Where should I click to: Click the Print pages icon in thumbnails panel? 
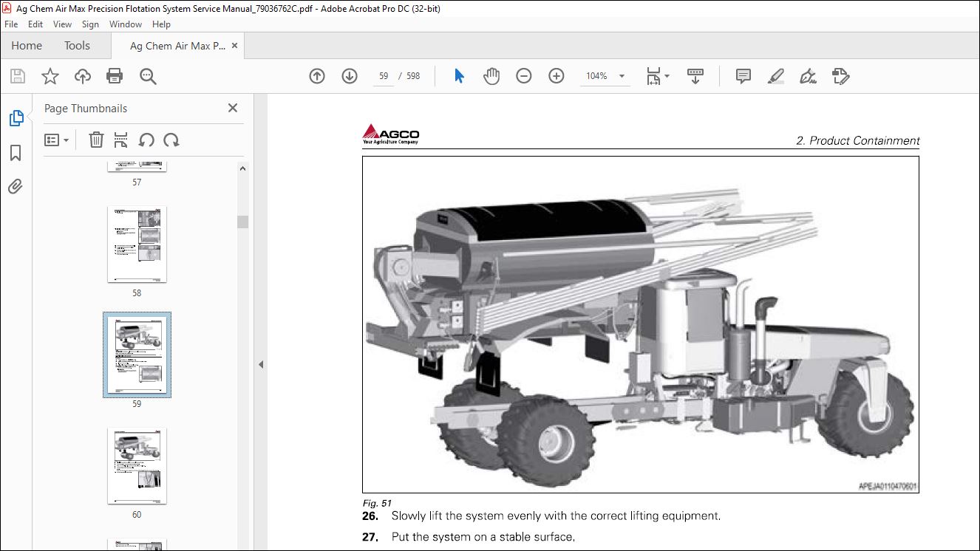pos(121,140)
